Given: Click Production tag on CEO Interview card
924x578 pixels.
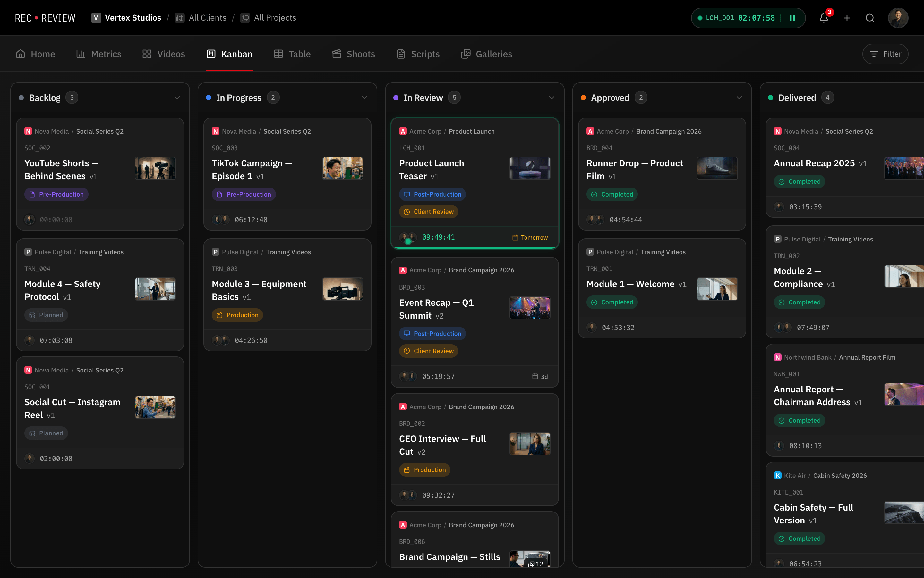Looking at the screenshot, I should tap(424, 470).
